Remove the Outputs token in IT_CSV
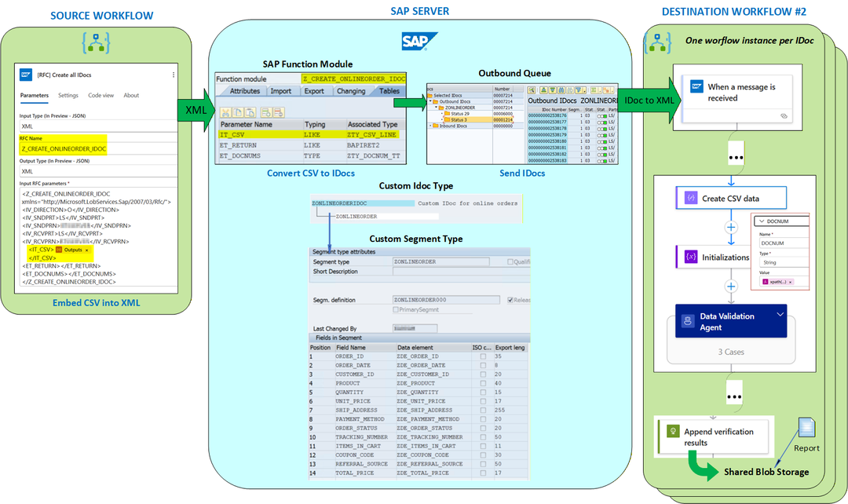Image resolution: width=848 pixels, height=504 pixels. (x=86, y=250)
